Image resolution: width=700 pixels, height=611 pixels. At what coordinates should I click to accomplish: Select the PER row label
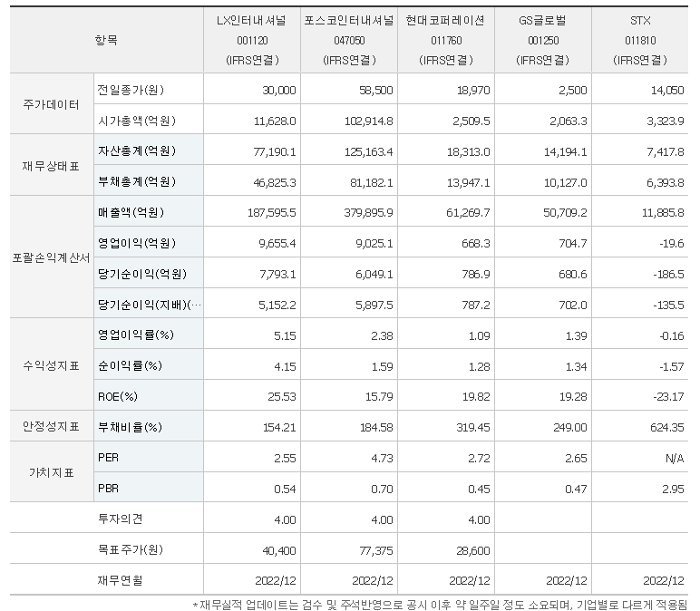coord(108,458)
